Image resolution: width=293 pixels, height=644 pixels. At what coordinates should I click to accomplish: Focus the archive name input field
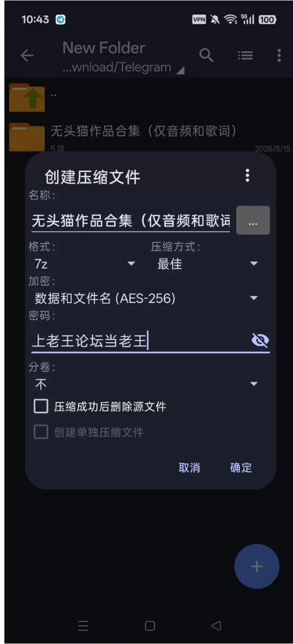pos(131,221)
